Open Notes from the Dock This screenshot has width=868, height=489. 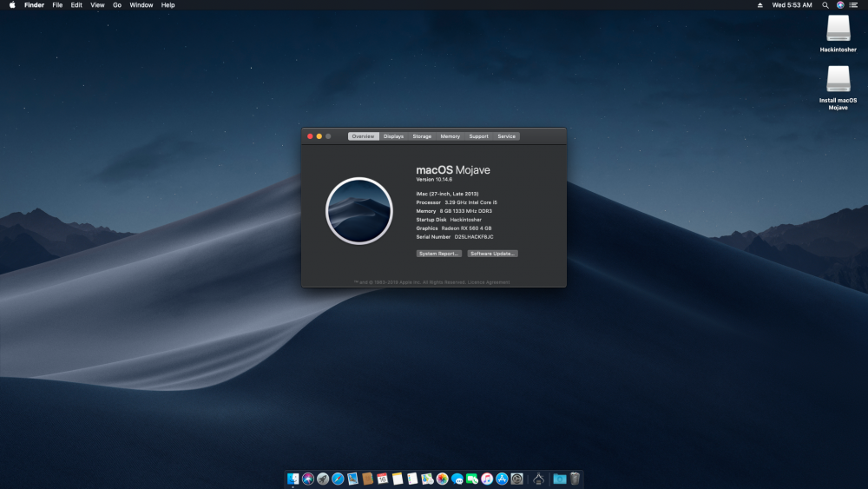click(398, 479)
